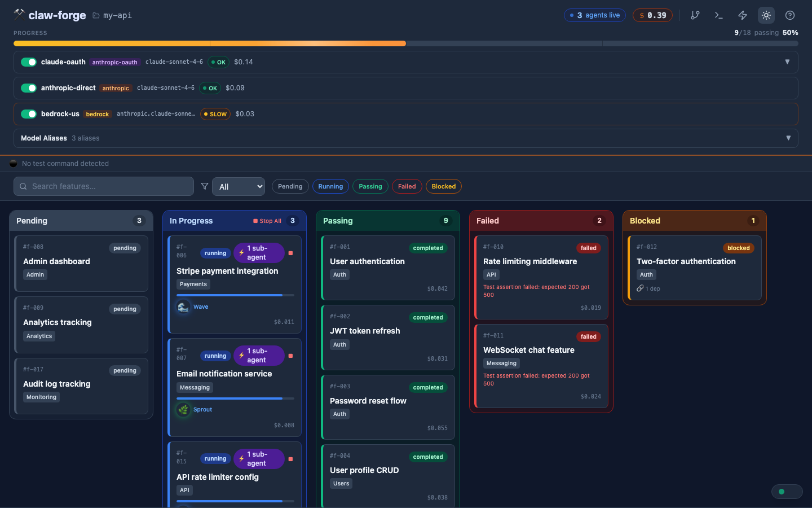Click the OK status badge on claude-oauth
Image resolution: width=812 pixels, height=508 pixels.
(218, 62)
